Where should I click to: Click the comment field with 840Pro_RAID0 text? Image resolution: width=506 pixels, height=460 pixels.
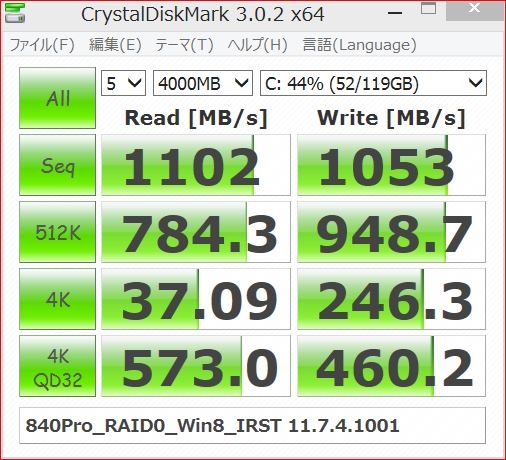point(252,425)
